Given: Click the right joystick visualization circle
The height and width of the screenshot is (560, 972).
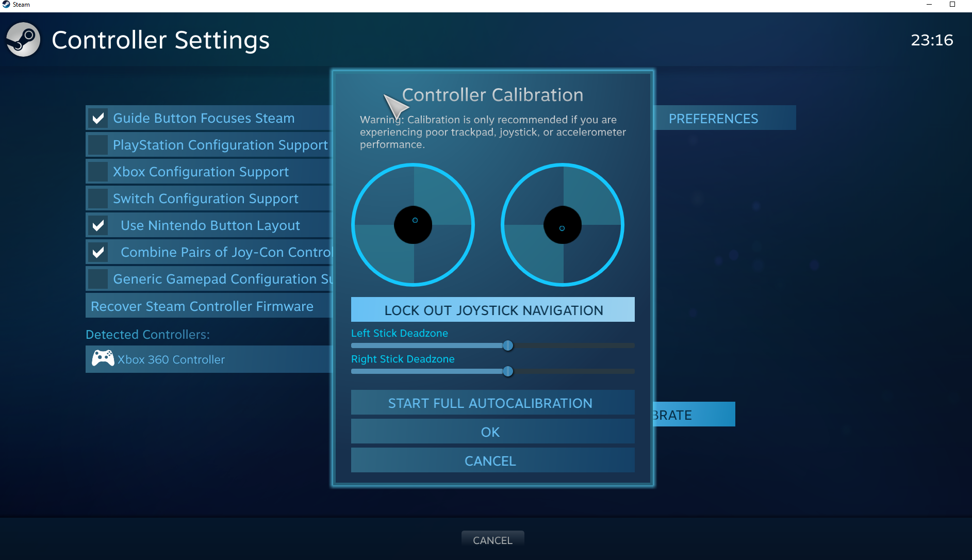Looking at the screenshot, I should point(563,225).
